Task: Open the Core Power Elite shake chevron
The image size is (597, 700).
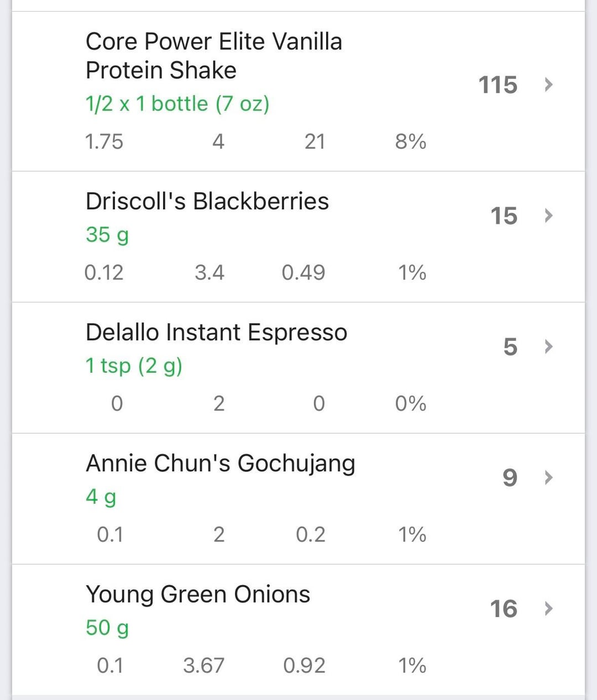Action: [x=548, y=85]
